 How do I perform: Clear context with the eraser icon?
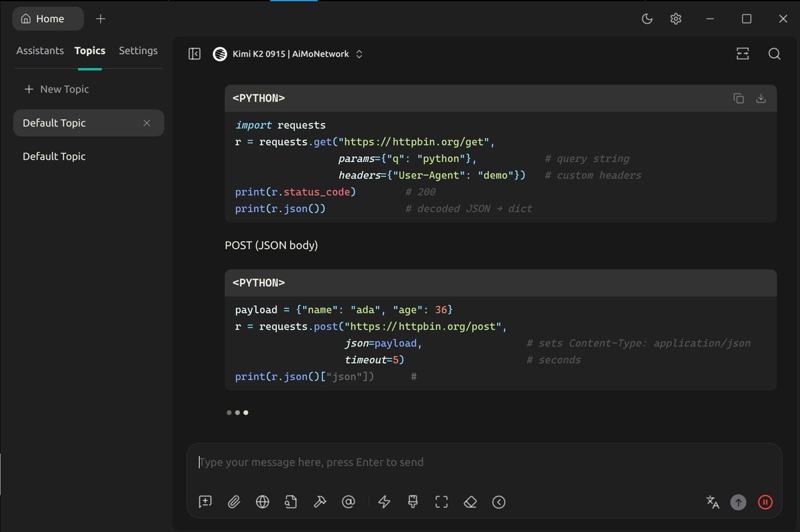470,502
